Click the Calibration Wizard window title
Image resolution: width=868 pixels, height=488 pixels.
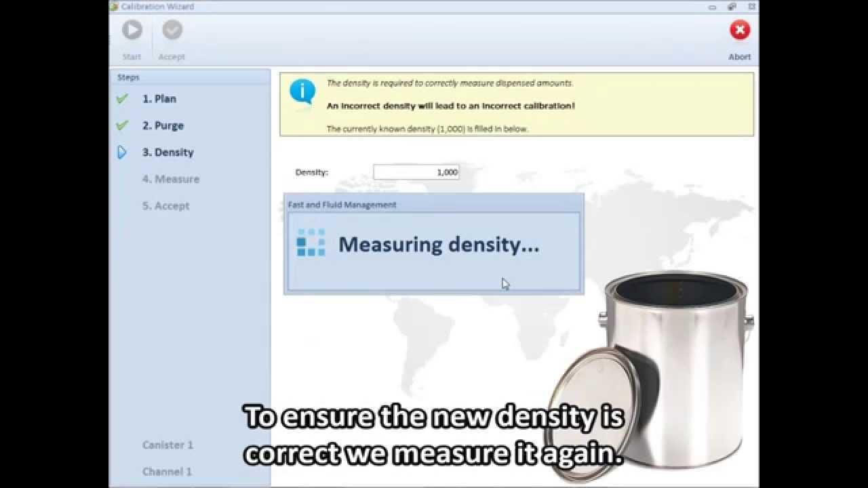point(157,7)
